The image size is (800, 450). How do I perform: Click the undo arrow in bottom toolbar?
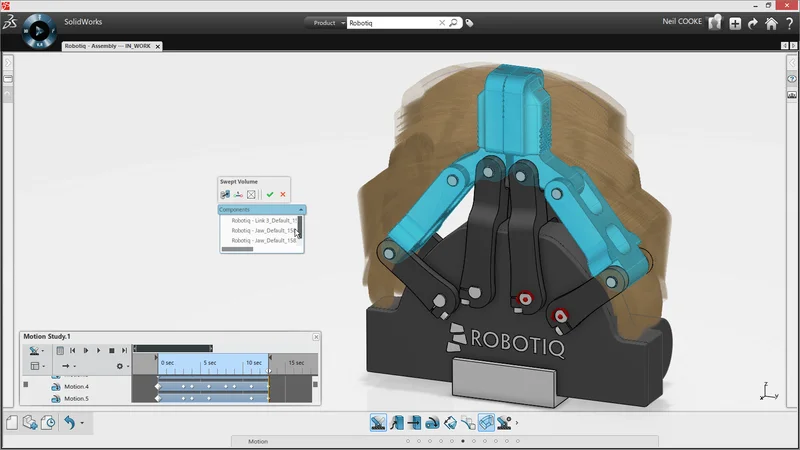(x=69, y=422)
